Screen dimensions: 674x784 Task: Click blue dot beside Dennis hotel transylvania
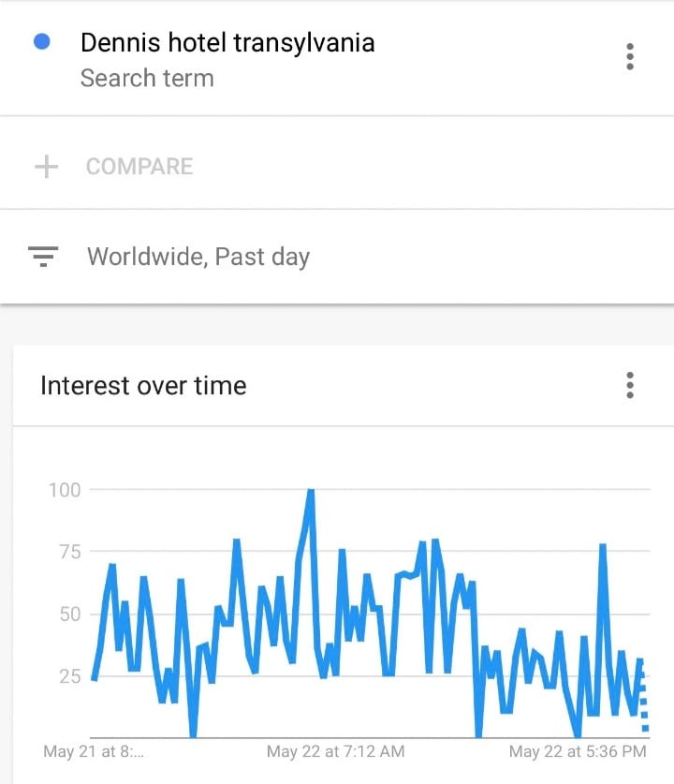point(42,41)
